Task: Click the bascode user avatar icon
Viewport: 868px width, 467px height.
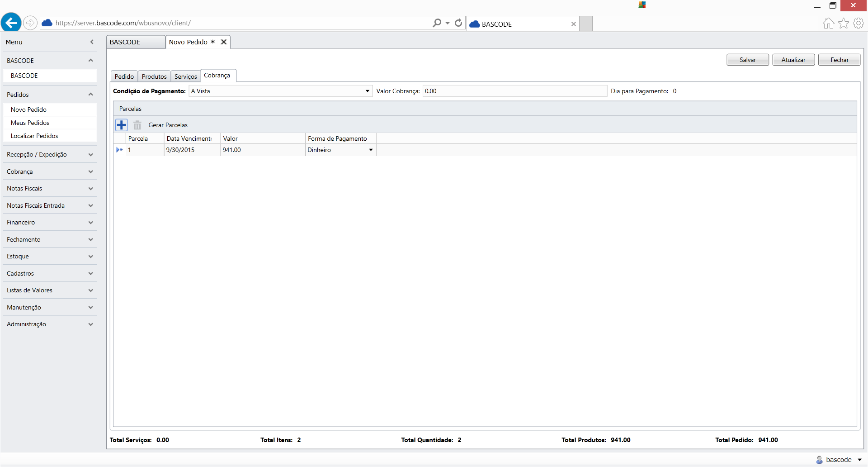Action: [x=819, y=460]
